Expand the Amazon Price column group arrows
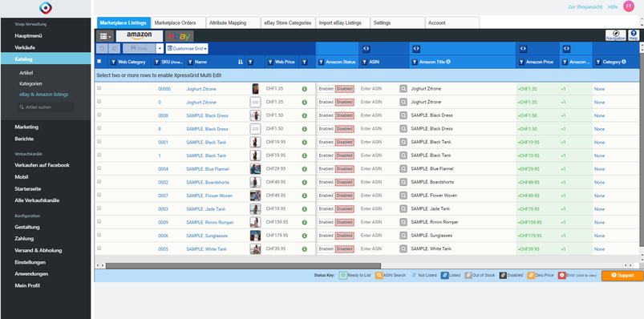 click(x=523, y=48)
